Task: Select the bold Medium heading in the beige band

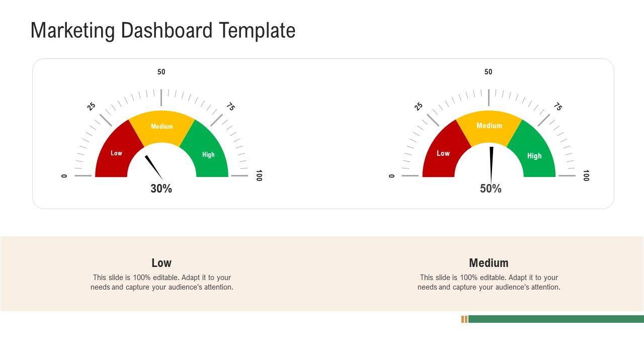Action: coord(489,263)
